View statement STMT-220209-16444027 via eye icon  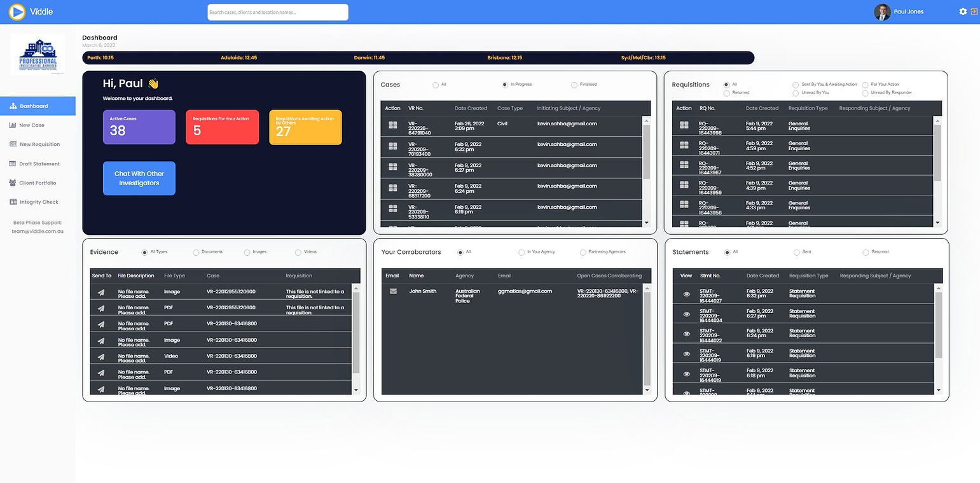click(686, 295)
